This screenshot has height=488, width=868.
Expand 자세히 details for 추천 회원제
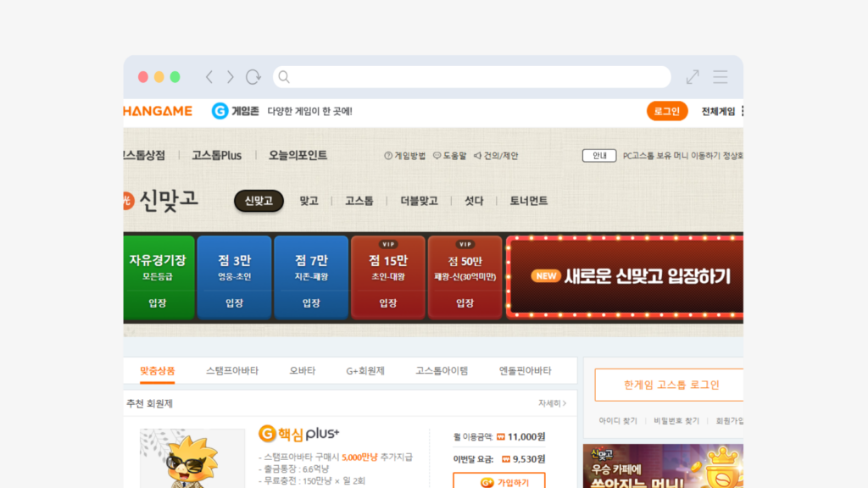pos(552,403)
